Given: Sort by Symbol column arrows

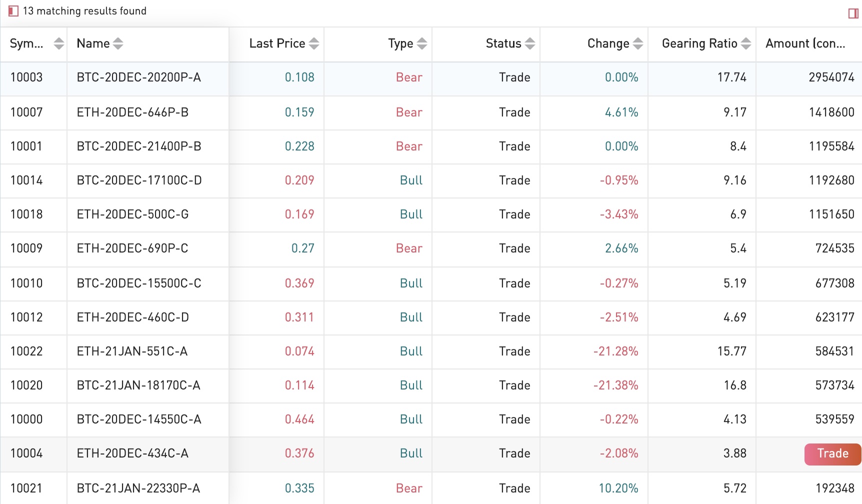Looking at the screenshot, I should [x=59, y=43].
